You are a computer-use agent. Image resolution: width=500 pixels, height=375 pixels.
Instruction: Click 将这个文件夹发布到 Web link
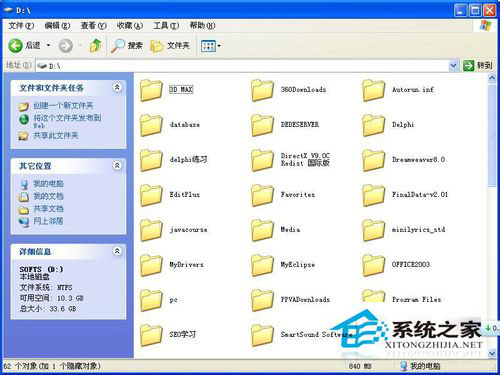click(67, 121)
